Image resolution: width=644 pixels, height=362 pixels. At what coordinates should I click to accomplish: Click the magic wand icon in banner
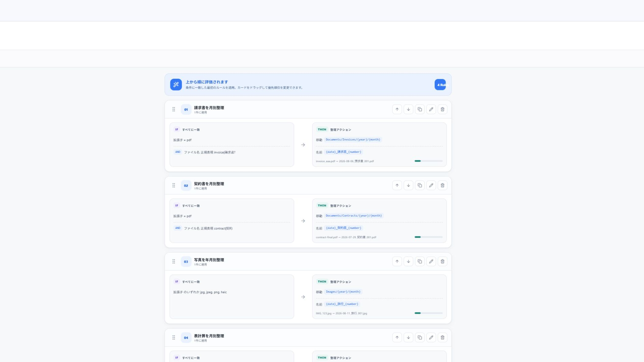coord(176,84)
